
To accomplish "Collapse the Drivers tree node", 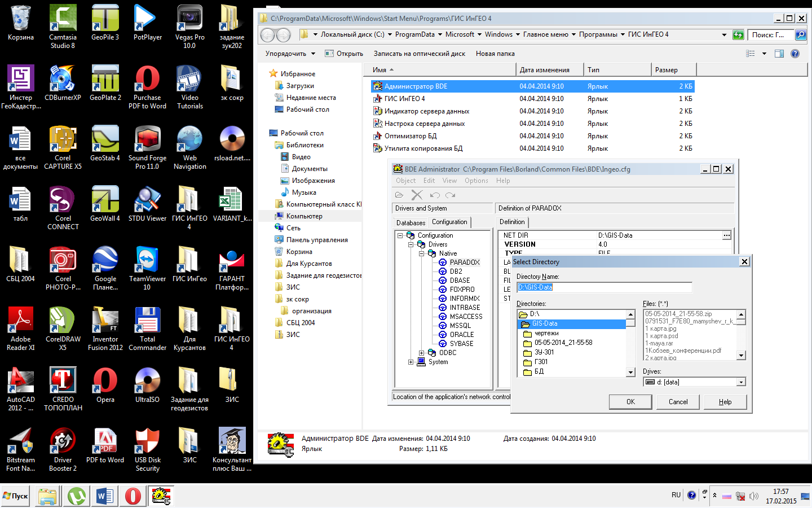I will tap(411, 244).
